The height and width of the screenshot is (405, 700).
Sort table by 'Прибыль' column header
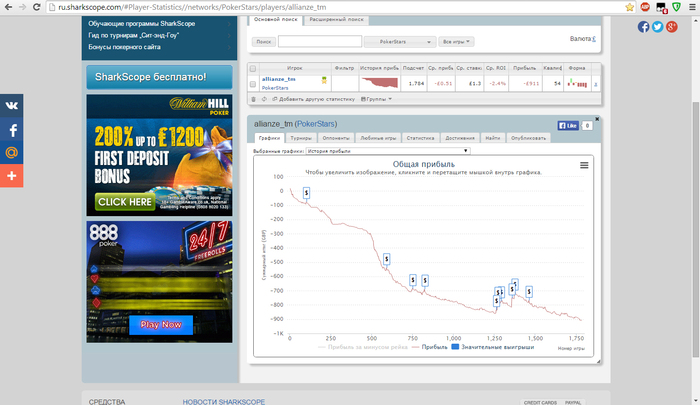coord(525,68)
